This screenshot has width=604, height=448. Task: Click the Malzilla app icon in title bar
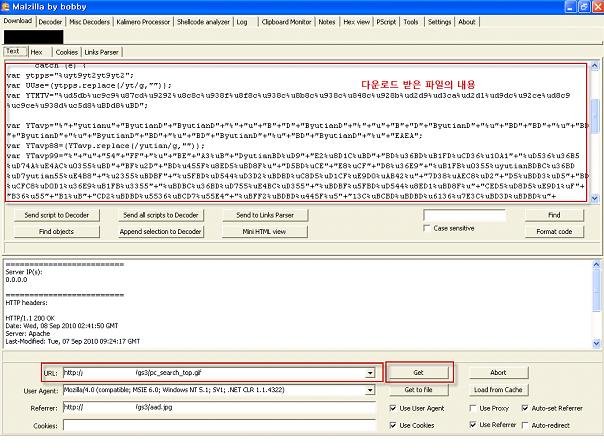[5, 7]
